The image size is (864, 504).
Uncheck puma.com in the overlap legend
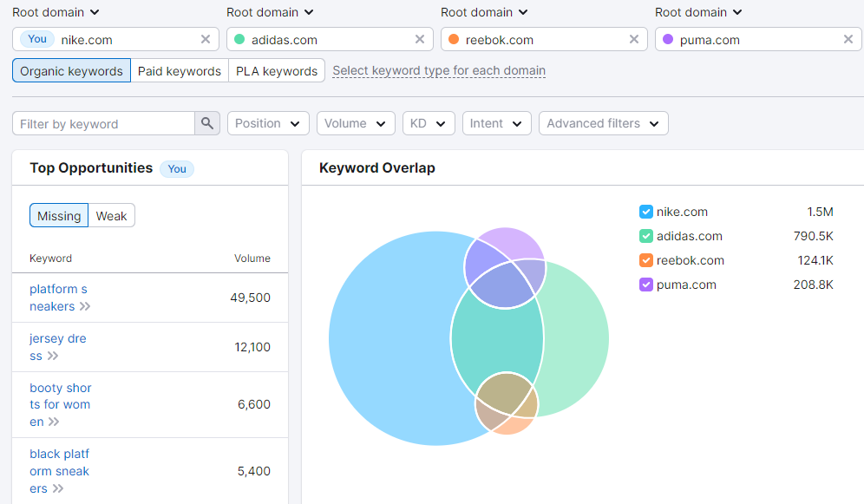click(645, 285)
